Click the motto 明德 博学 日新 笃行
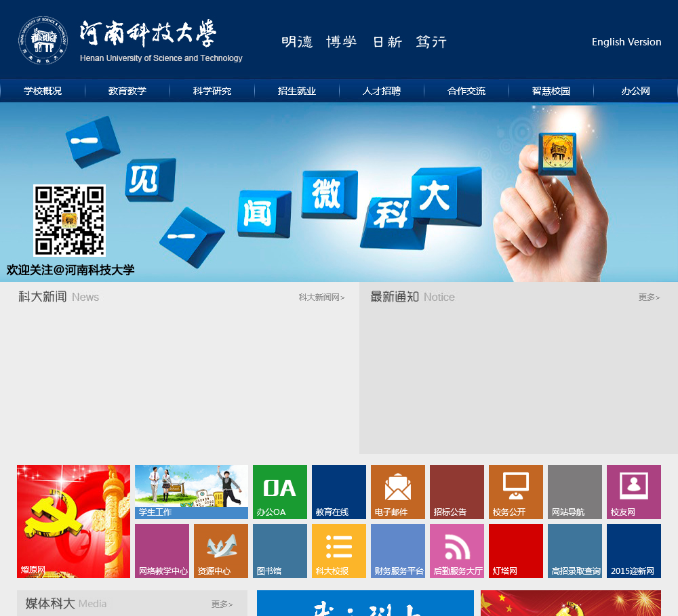This screenshot has height=616, width=678. [364, 42]
